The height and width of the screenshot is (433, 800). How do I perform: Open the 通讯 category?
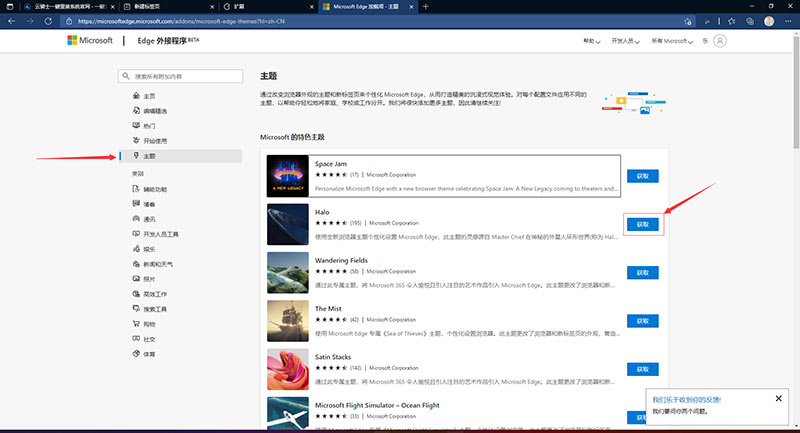coord(144,219)
